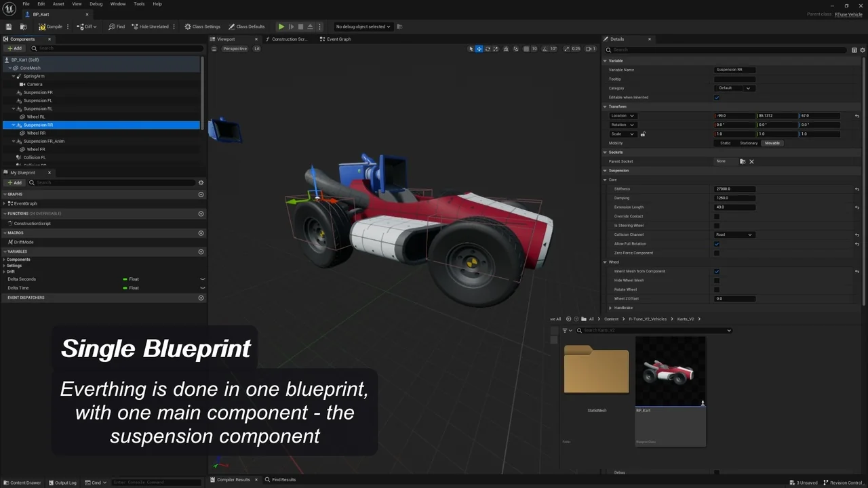Viewport: 868px width, 488px height.
Task: Set Mobility to Static
Action: pyautogui.click(x=726, y=143)
